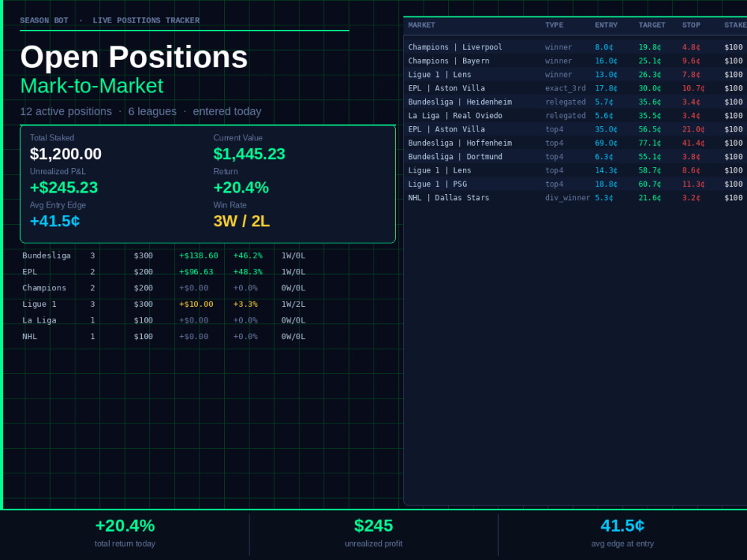Screen dimensions: 747x560
Task: Click the 12 active positions text
Action: 66,111
